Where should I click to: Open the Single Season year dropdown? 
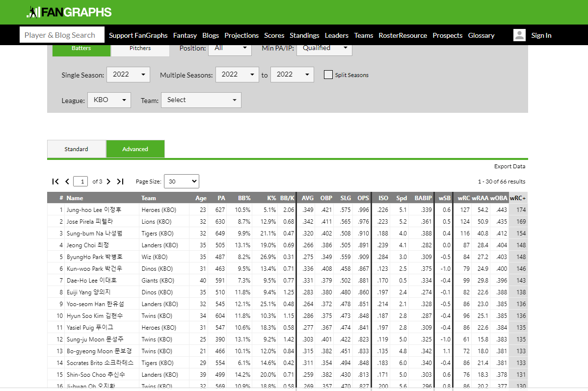pyautogui.click(x=128, y=75)
